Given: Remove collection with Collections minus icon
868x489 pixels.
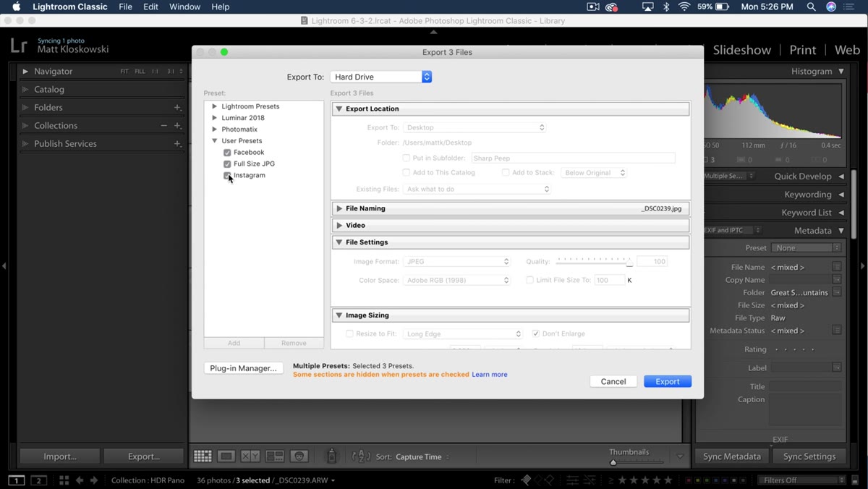Looking at the screenshot, I should pyautogui.click(x=164, y=125).
